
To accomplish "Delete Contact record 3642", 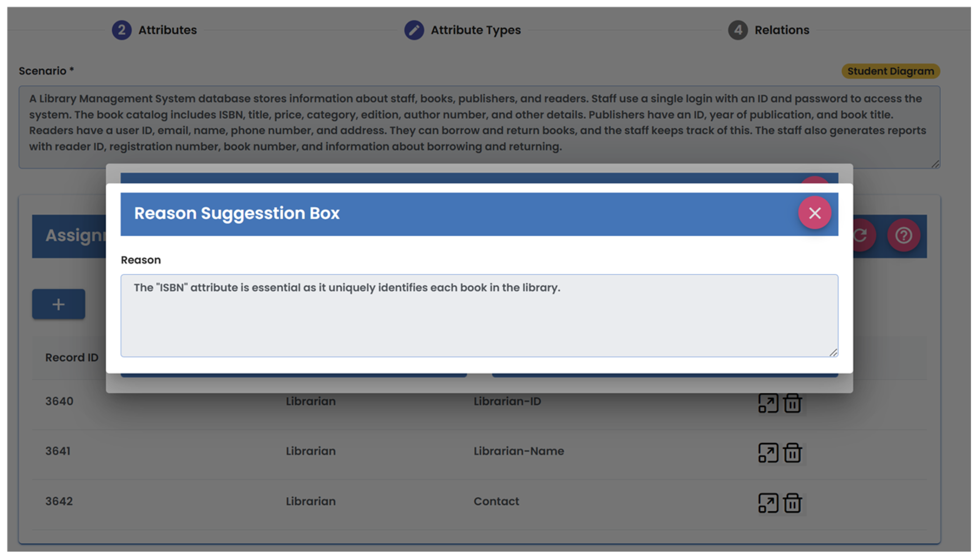I will [x=792, y=503].
